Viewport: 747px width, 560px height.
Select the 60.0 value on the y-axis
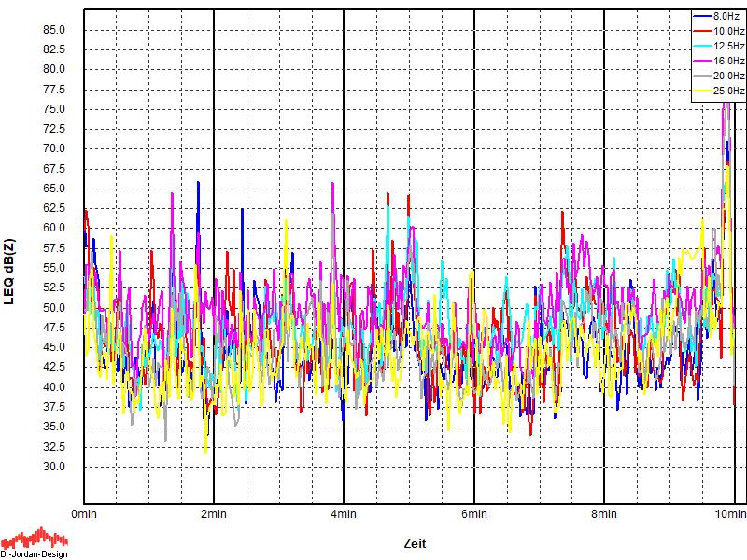(53, 229)
